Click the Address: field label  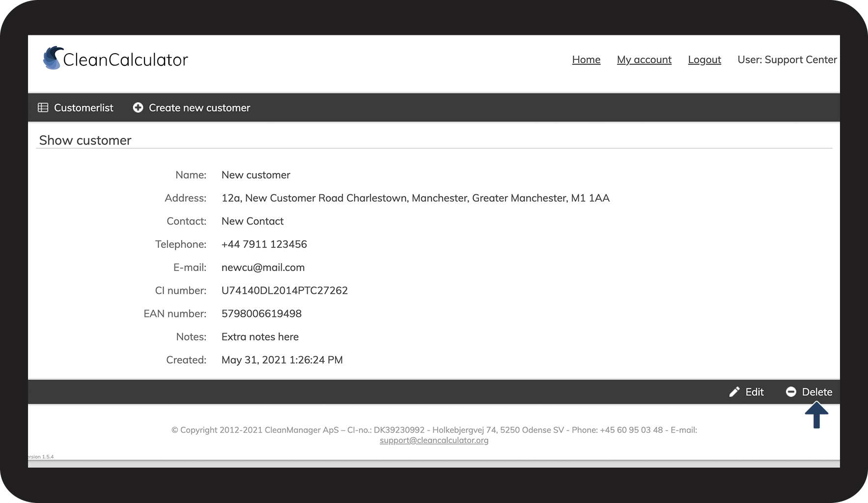coord(185,198)
